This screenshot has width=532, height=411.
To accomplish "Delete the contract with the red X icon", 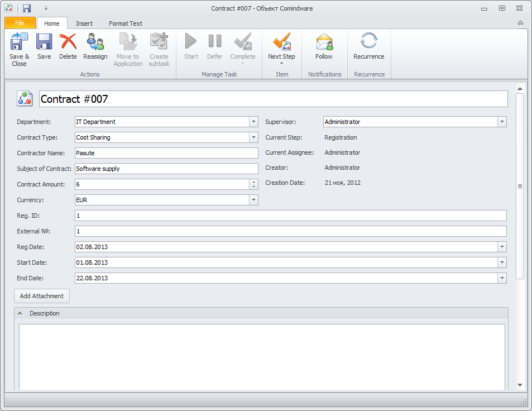I will [x=68, y=41].
